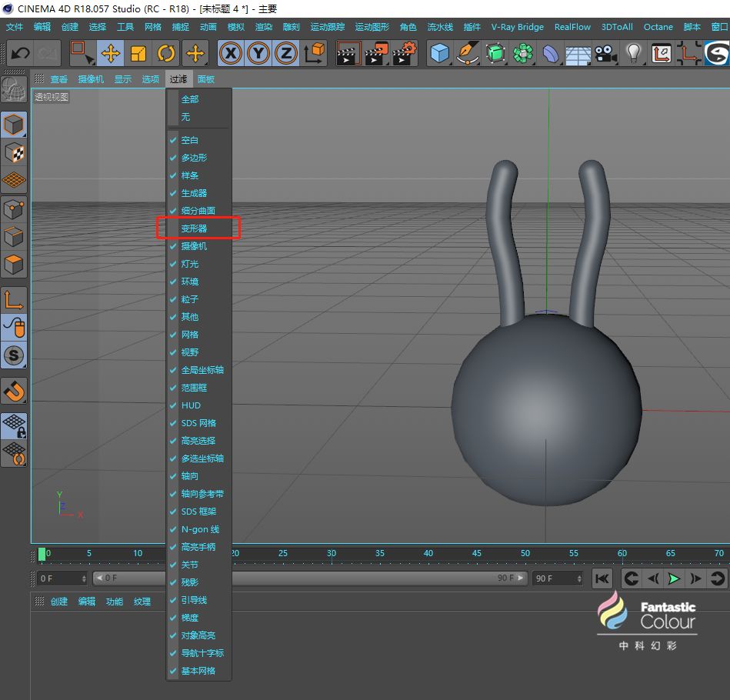Select 全部 in the filter menu
This screenshot has height=700, width=730.
(189, 99)
